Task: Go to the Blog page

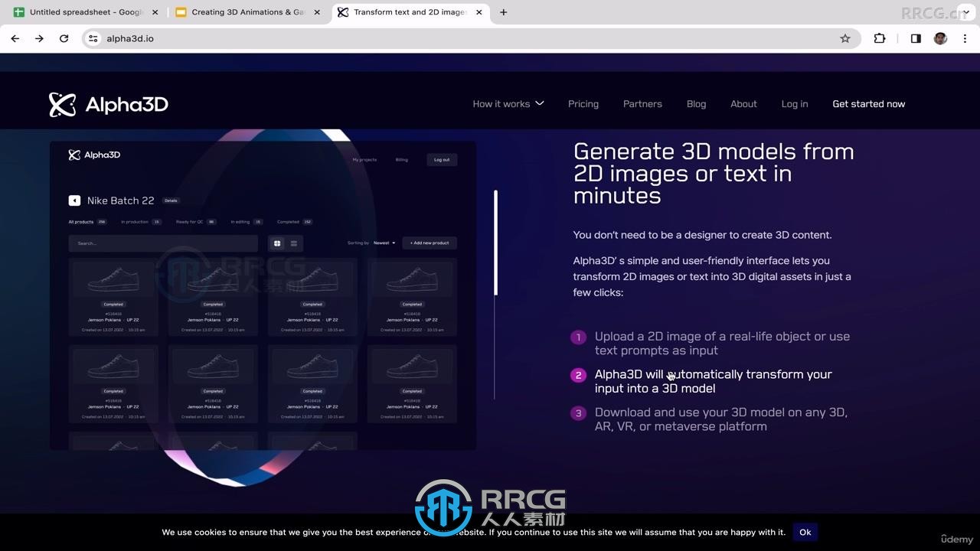Action: click(x=696, y=104)
